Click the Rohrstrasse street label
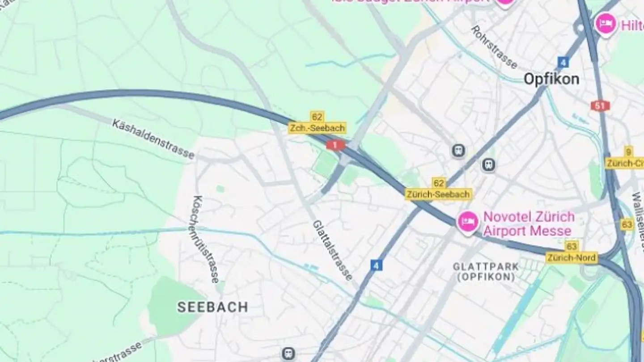This screenshot has height=362, width=644. click(x=494, y=47)
